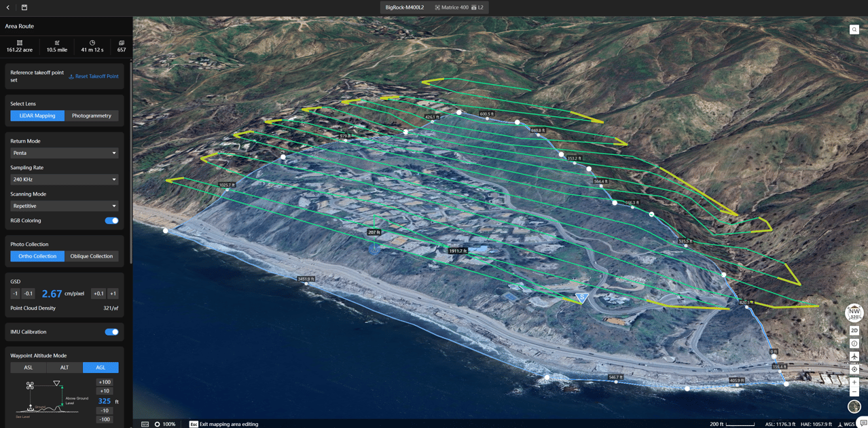Click the aircraft icon on the map toolbar
This screenshot has width=868, height=428.
coord(854,356)
